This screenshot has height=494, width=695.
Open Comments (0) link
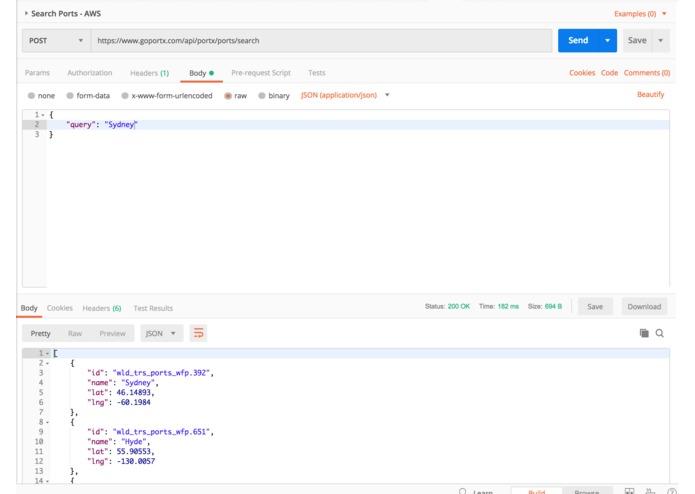coord(647,73)
